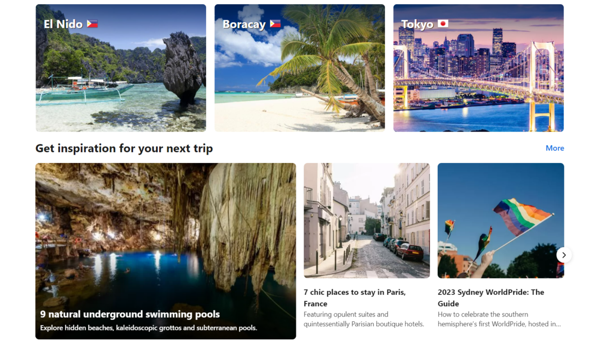Click the 'El Nido' title text
This screenshot has width=598, height=364.
coord(63,24)
